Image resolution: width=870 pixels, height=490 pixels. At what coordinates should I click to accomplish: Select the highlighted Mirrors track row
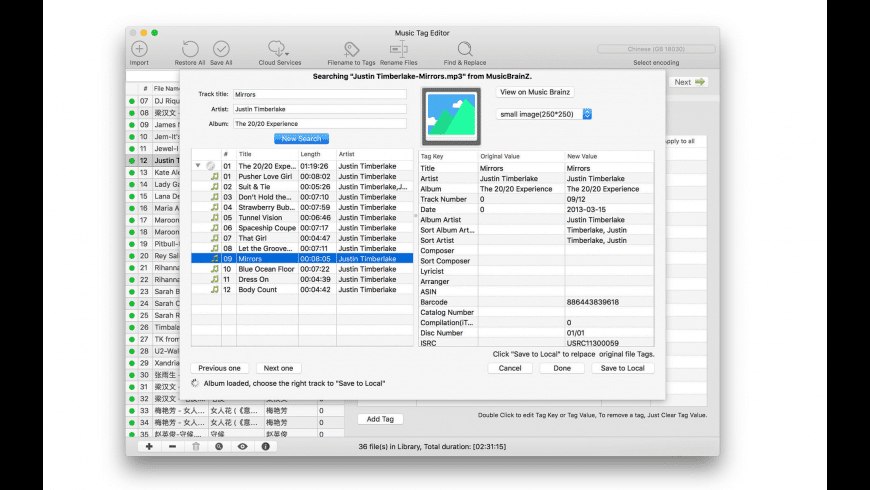tap(302, 259)
